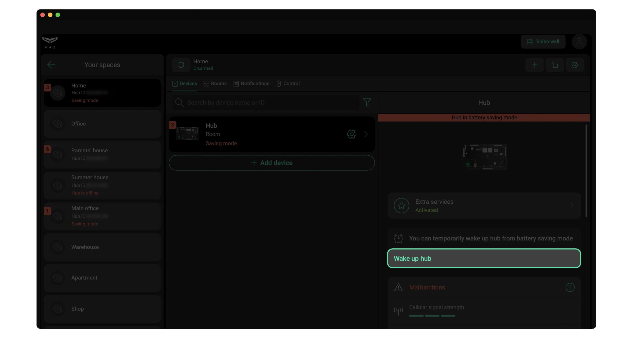This screenshot has height=338, width=644.
Task: Click 'Saving mode' text in Hub row
Action: (x=221, y=144)
